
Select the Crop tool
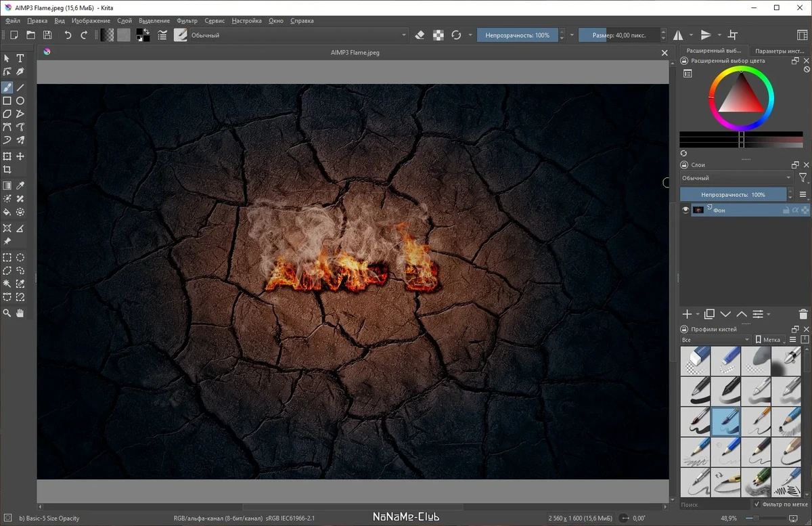(x=7, y=170)
